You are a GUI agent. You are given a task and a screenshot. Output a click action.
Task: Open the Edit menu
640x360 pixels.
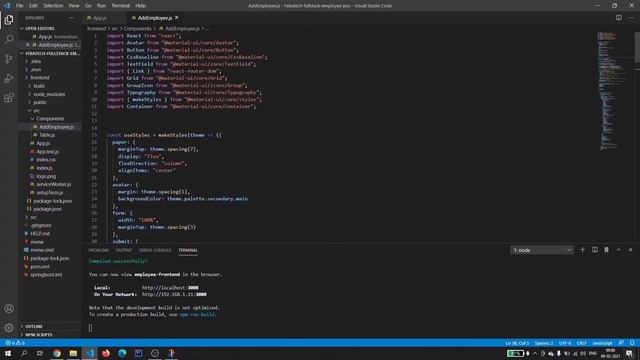pyautogui.click(x=33, y=6)
